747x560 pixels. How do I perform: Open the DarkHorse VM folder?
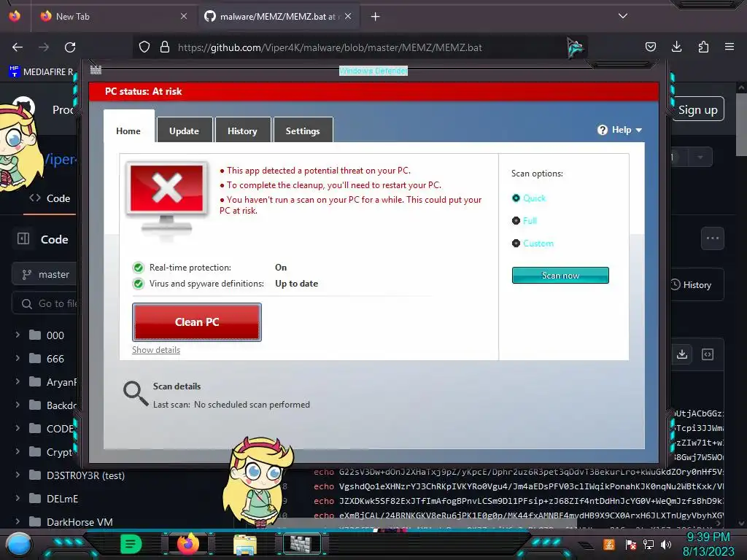point(79,522)
